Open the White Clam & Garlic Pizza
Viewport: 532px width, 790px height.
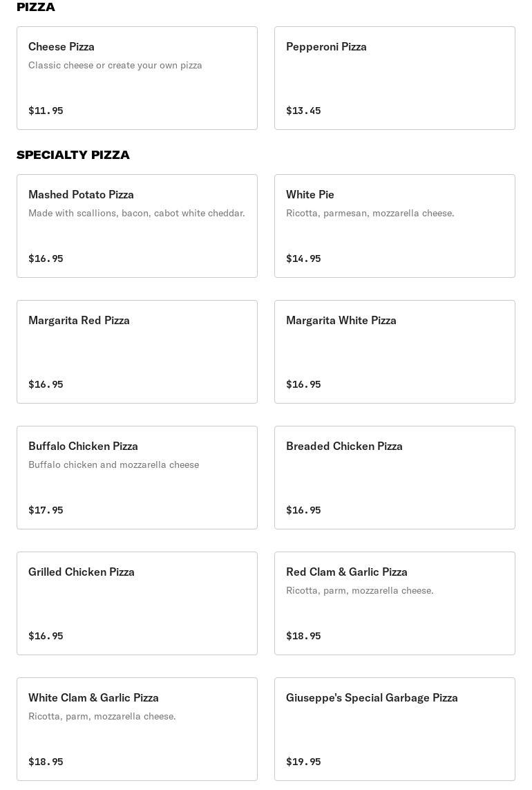[x=137, y=729]
